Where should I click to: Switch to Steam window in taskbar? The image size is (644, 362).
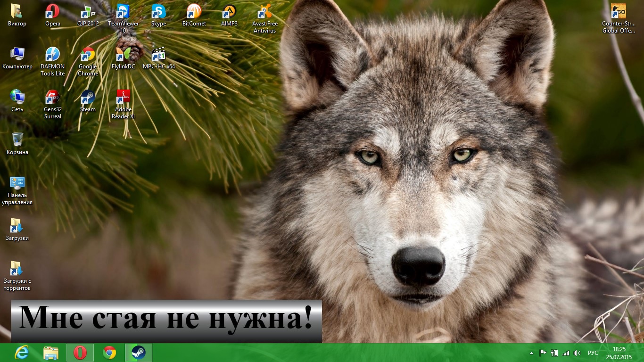pyautogui.click(x=138, y=353)
